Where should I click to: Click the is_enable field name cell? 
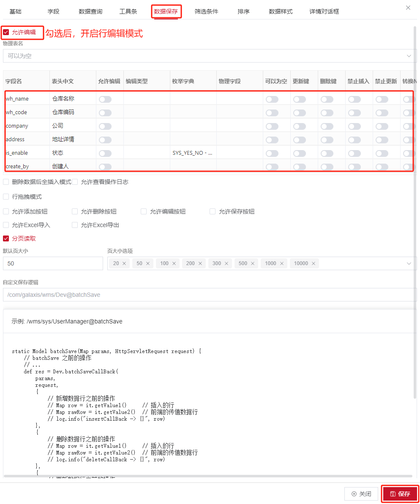pyautogui.click(x=27, y=153)
